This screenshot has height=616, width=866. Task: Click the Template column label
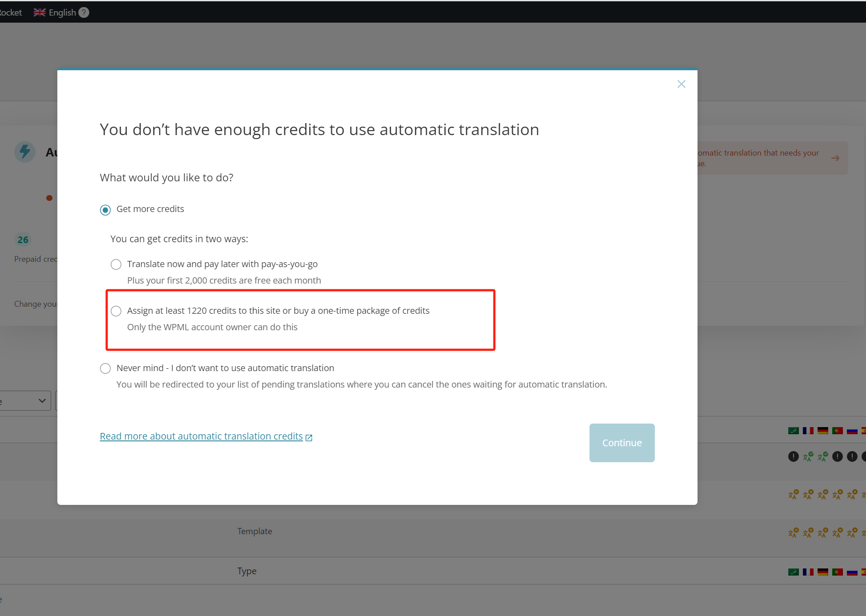coord(254,531)
